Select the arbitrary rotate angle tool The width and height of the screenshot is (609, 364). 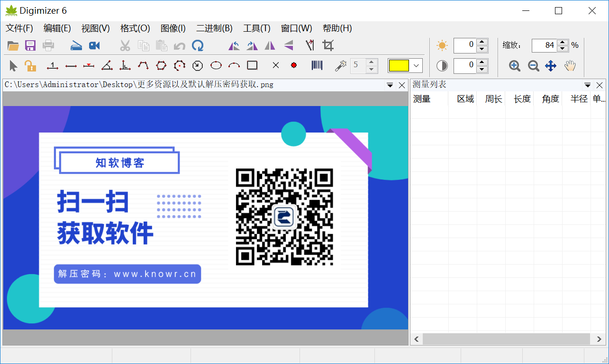(310, 45)
